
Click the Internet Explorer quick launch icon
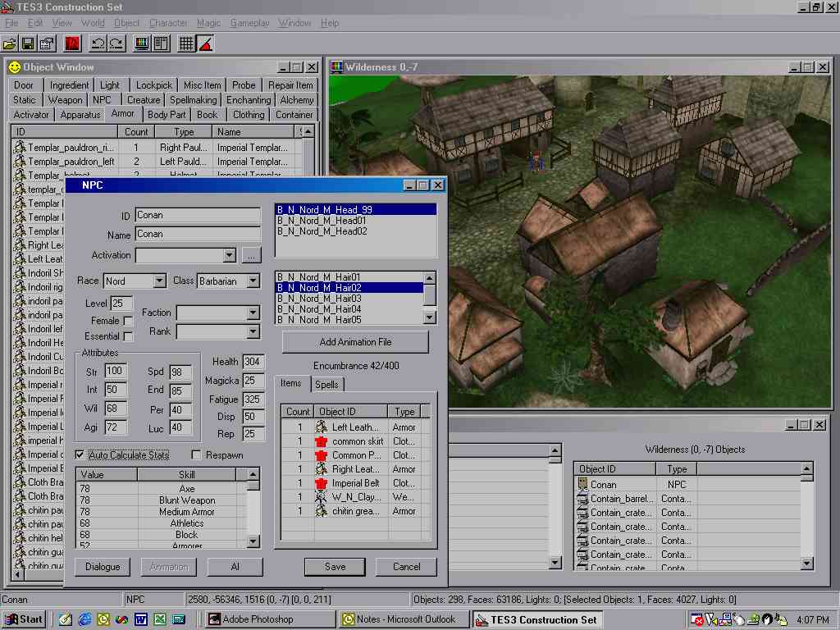[84, 619]
